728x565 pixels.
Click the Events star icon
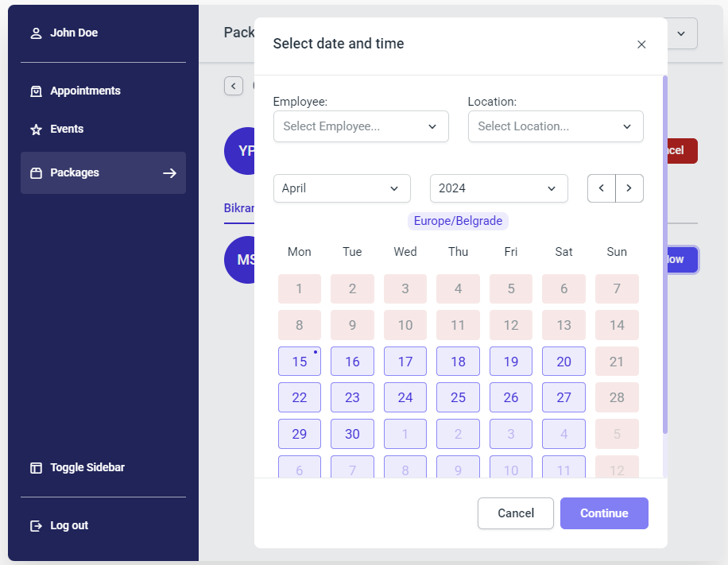tap(36, 130)
